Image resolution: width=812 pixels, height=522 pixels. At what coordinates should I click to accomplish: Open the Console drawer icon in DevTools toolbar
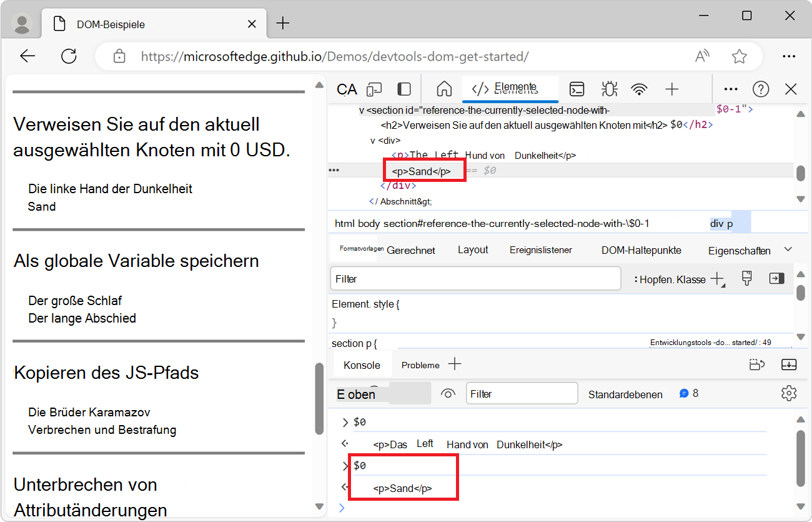tap(577, 89)
